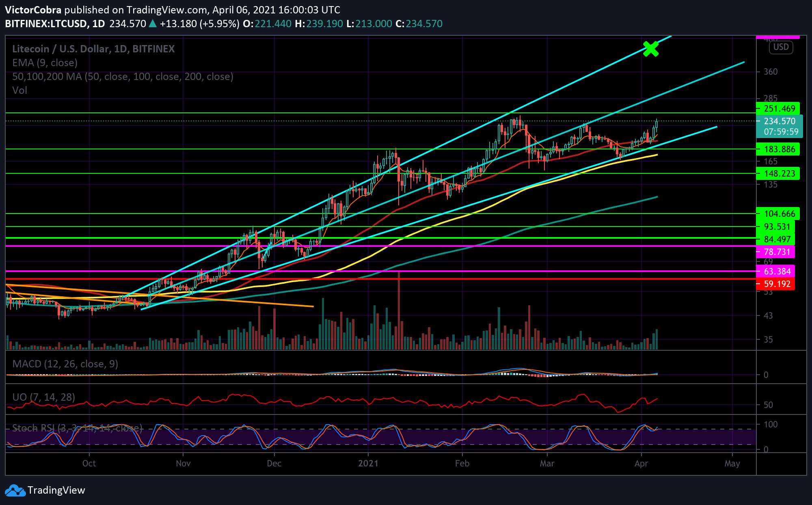Click the H:239.190 high value
This screenshot has height=505, width=812.
tap(319, 24)
